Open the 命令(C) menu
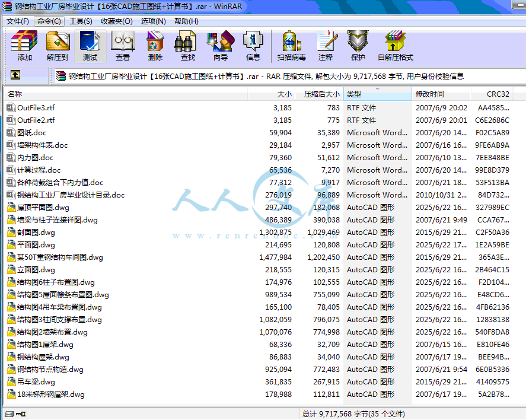This screenshot has width=526, height=420. (x=49, y=21)
